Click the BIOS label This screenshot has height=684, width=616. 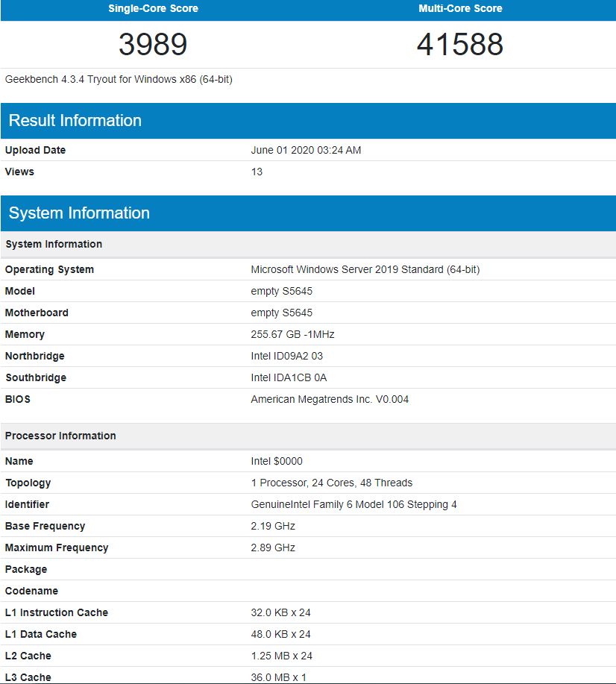click(x=17, y=399)
